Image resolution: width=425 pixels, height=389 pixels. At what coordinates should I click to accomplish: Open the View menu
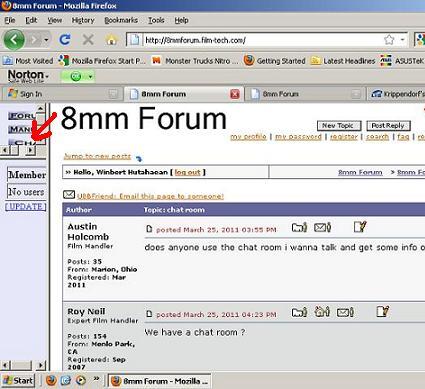click(54, 20)
